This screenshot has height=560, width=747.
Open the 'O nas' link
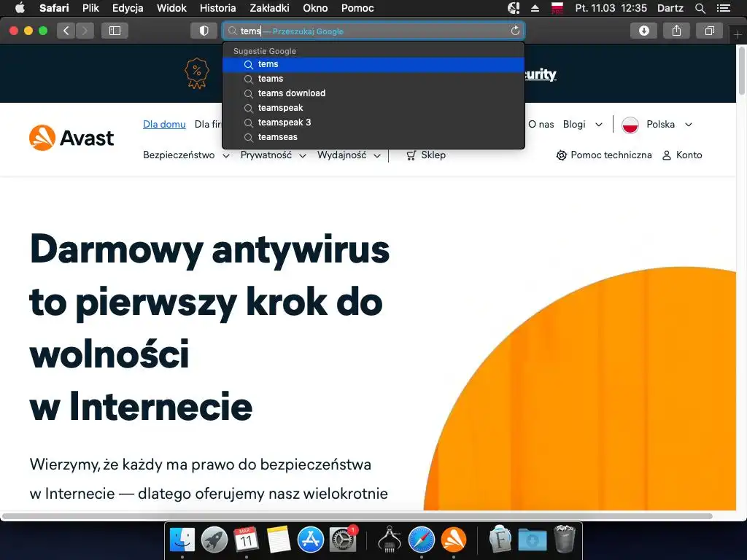(541, 124)
